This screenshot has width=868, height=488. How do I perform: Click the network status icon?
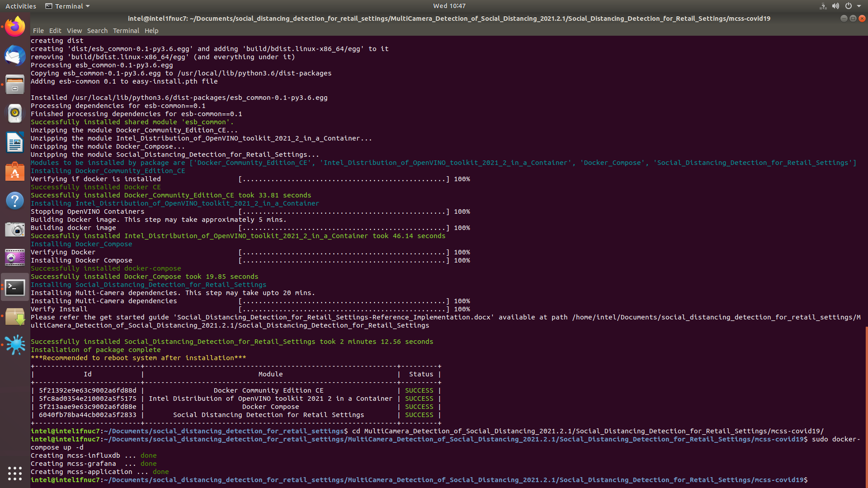[823, 6]
